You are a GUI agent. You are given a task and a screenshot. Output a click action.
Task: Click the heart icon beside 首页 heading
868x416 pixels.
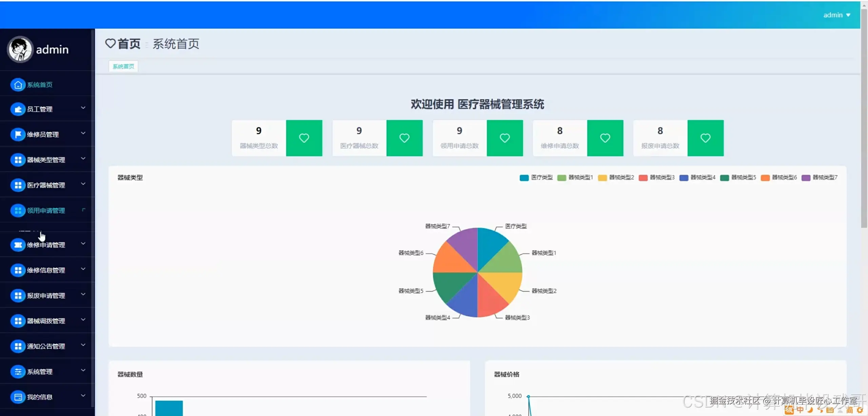[111, 43]
